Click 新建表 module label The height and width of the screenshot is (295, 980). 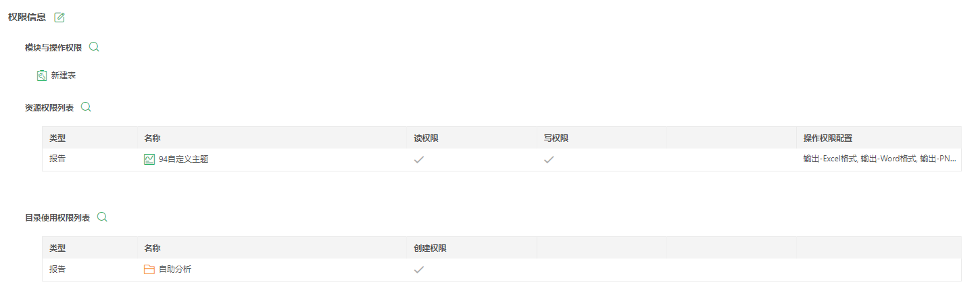click(x=64, y=76)
